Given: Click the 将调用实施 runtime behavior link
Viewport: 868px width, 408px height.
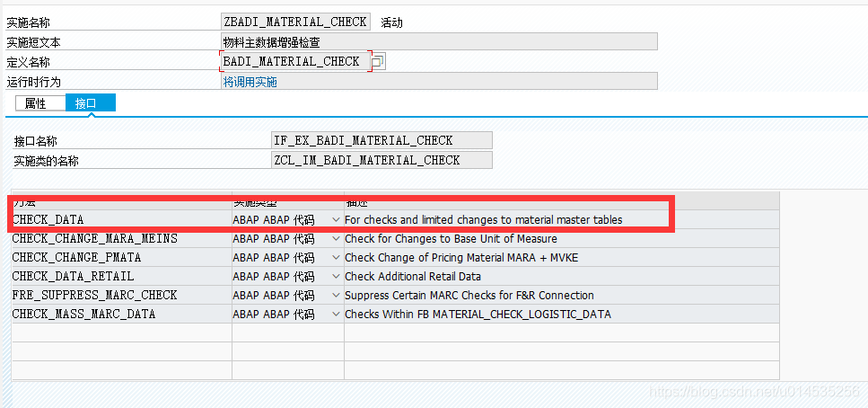Looking at the screenshot, I should pos(250,83).
